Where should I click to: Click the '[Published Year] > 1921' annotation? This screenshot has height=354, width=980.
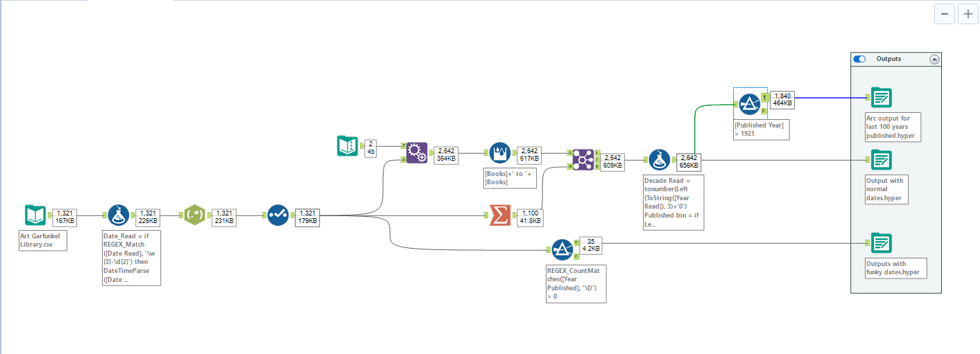coord(761,129)
